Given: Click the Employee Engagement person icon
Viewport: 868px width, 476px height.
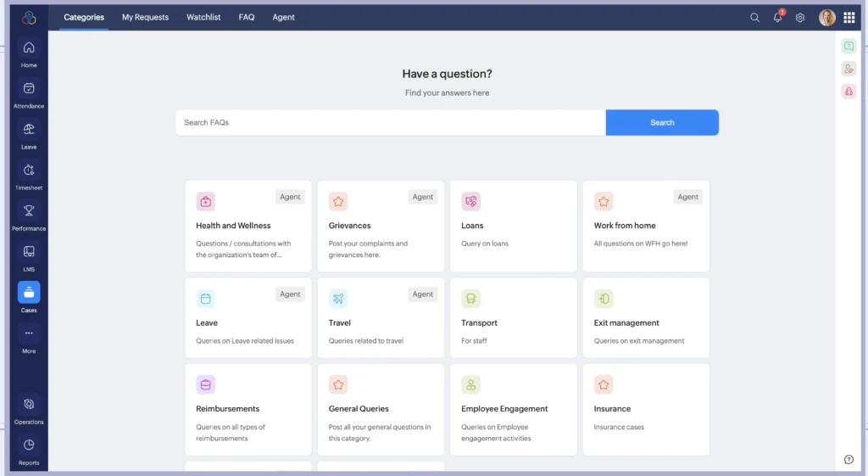Looking at the screenshot, I should 470,384.
